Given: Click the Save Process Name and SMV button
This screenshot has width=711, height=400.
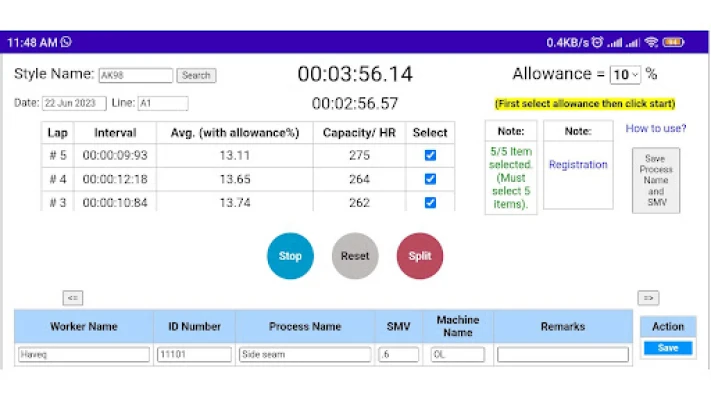Looking at the screenshot, I should [x=656, y=180].
